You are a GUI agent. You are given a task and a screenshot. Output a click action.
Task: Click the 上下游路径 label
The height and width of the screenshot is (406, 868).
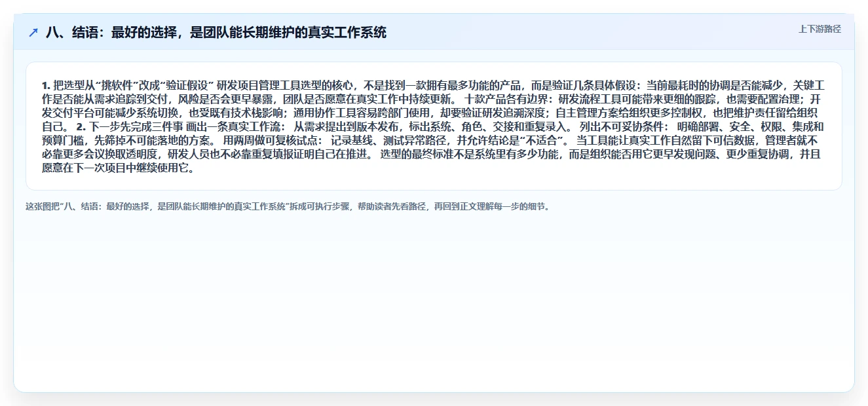pos(820,29)
